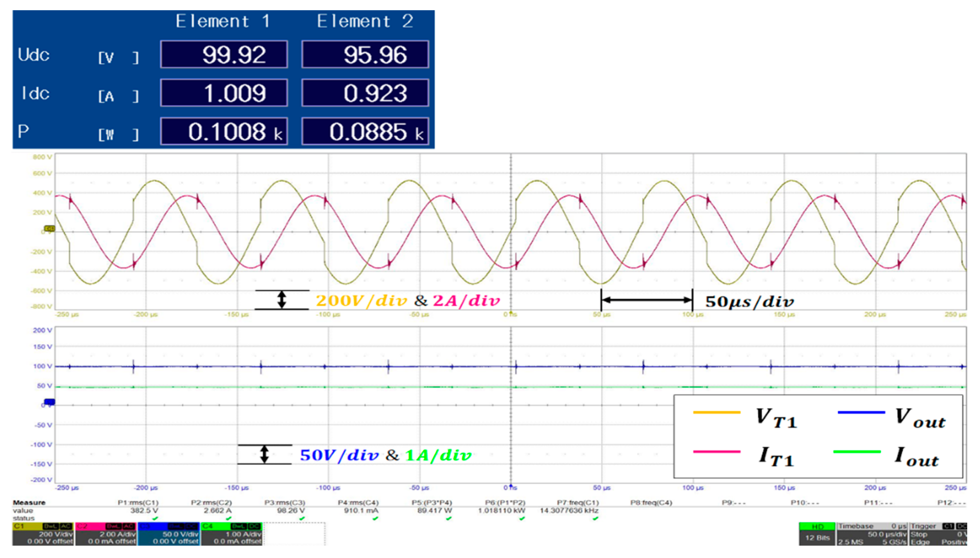Select the C3 channel descriptor box
The width and height of the screenshot is (980, 558).
169,534
